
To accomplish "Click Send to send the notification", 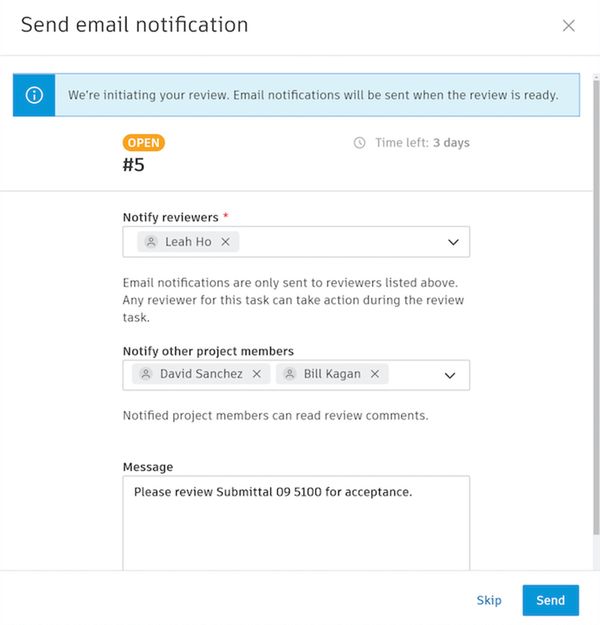I will (550, 600).
